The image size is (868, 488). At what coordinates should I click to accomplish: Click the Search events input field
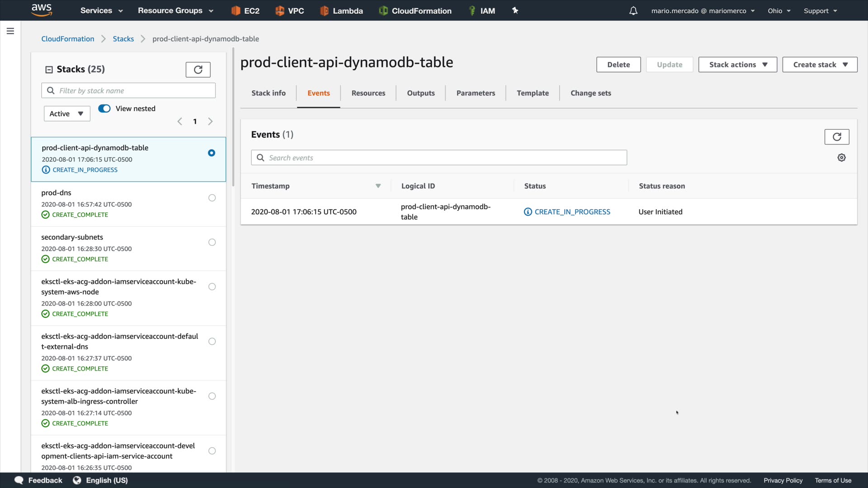point(439,158)
